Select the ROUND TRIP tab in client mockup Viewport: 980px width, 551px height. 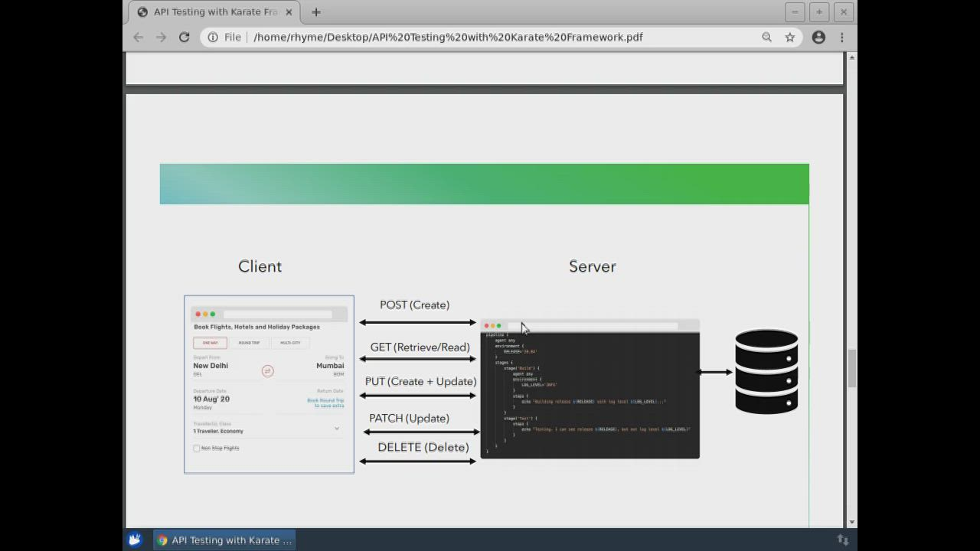249,343
